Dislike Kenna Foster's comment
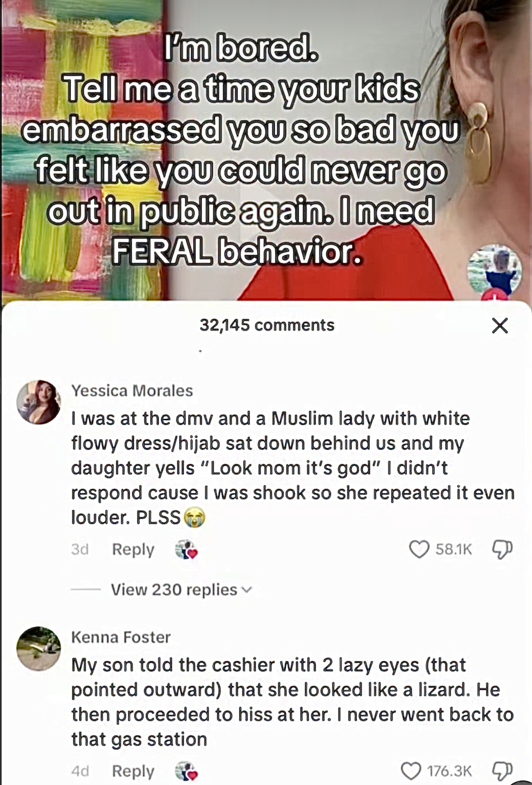 (502, 771)
